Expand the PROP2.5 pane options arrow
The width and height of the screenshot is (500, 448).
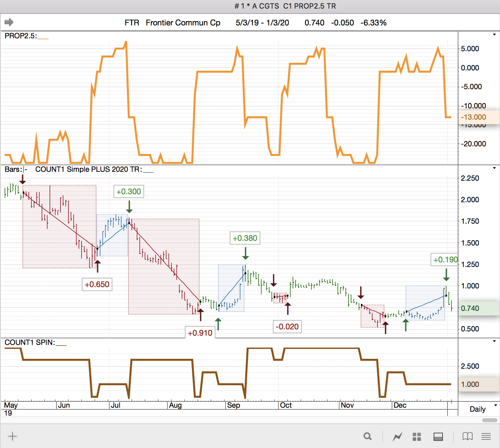tap(494, 35)
